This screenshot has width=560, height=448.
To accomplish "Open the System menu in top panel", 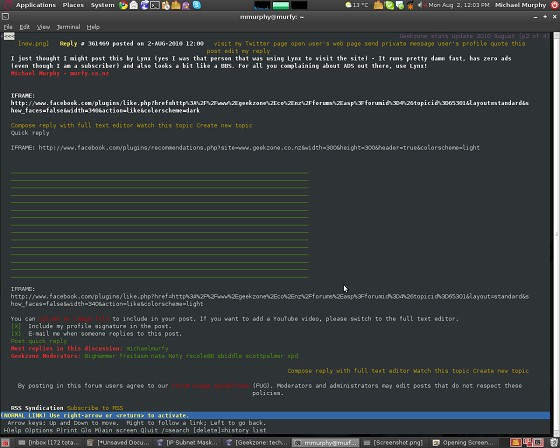I will 102,5.
